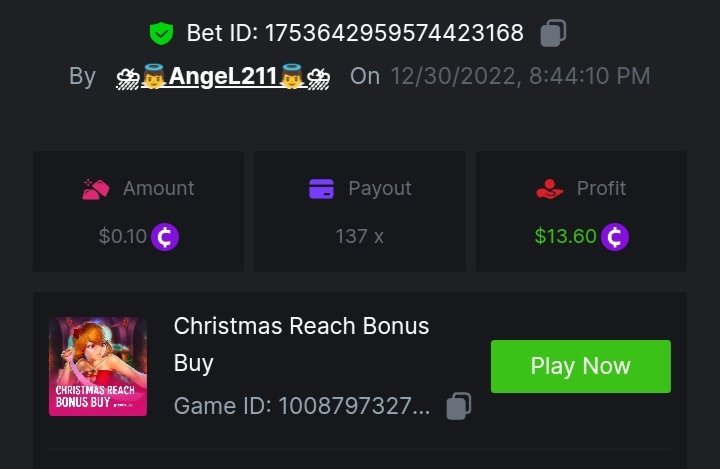Screen dimensions: 720x469
Task: Click the Profit label
Action: (x=601, y=188)
